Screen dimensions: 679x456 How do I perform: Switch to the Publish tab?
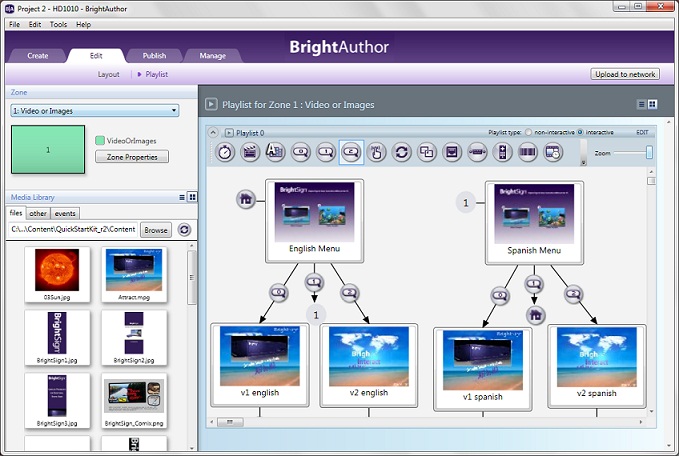(154, 55)
